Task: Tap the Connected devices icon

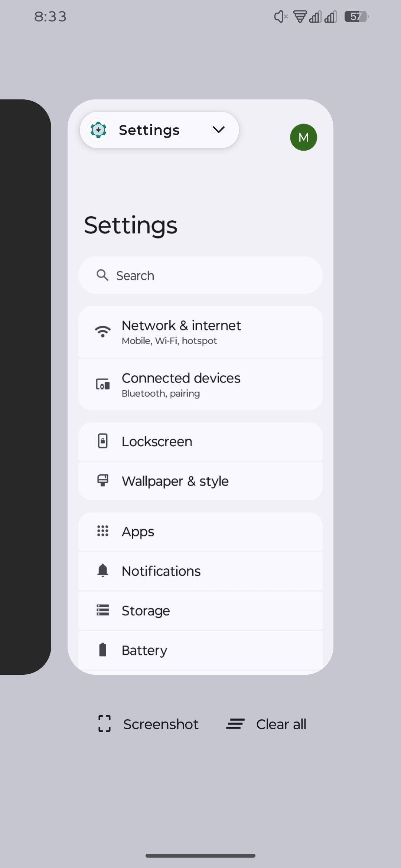Action: pos(103,384)
